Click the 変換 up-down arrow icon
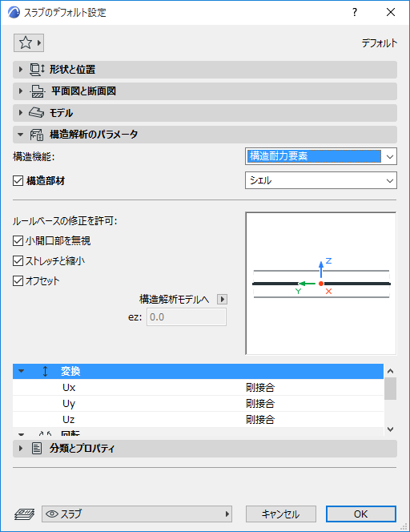 (45, 371)
